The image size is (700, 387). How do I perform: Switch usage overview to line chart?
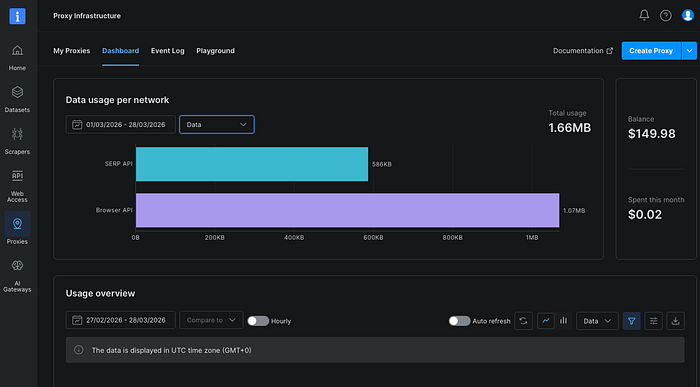click(x=546, y=320)
